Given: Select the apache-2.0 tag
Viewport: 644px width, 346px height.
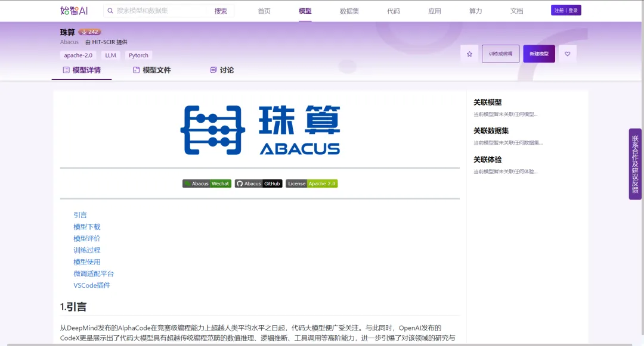Looking at the screenshot, I should (78, 55).
